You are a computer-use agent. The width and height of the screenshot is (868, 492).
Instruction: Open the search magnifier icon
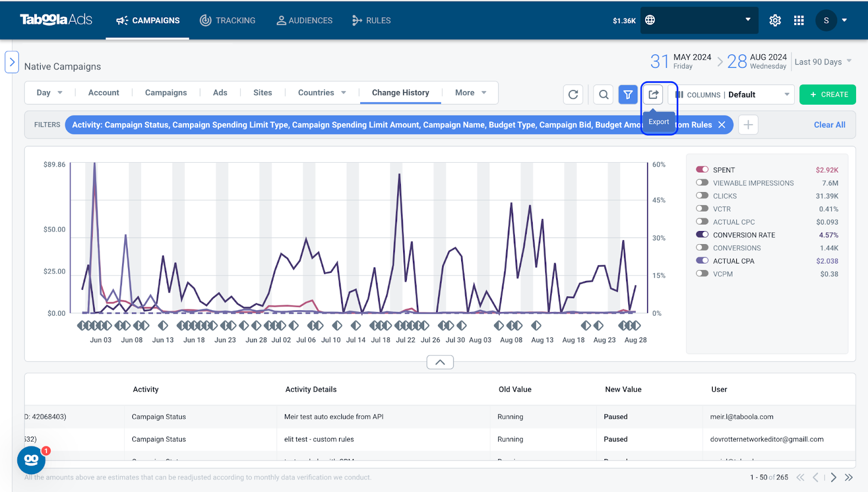[x=603, y=94]
